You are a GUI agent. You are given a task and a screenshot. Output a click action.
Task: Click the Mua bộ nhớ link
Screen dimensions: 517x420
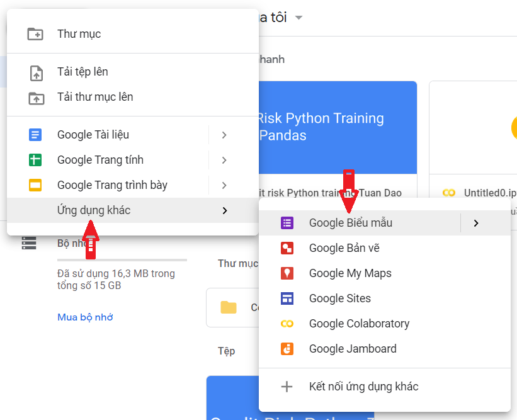click(x=85, y=317)
